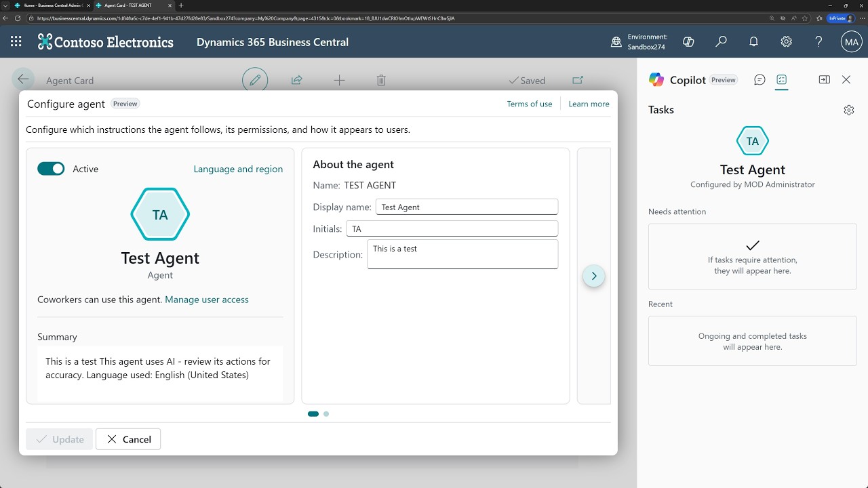
Task: Open the Tasks settings gear
Action: point(849,110)
